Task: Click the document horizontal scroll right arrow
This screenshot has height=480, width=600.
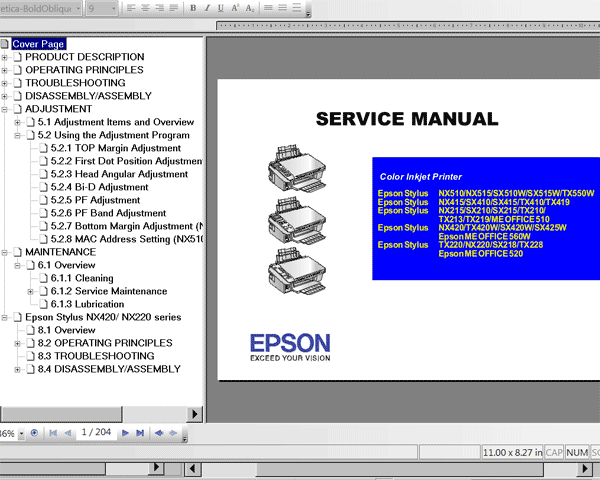Action: coord(585,469)
